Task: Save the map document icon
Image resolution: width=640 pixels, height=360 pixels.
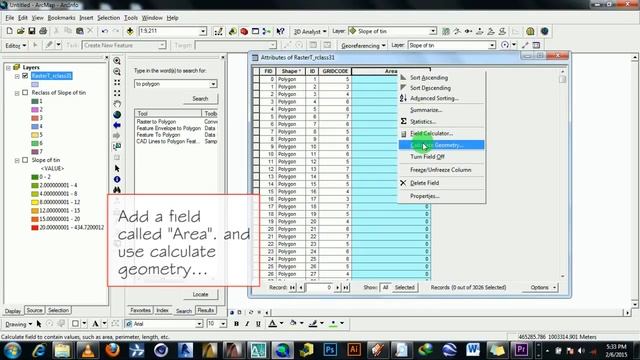Action: 31,31
